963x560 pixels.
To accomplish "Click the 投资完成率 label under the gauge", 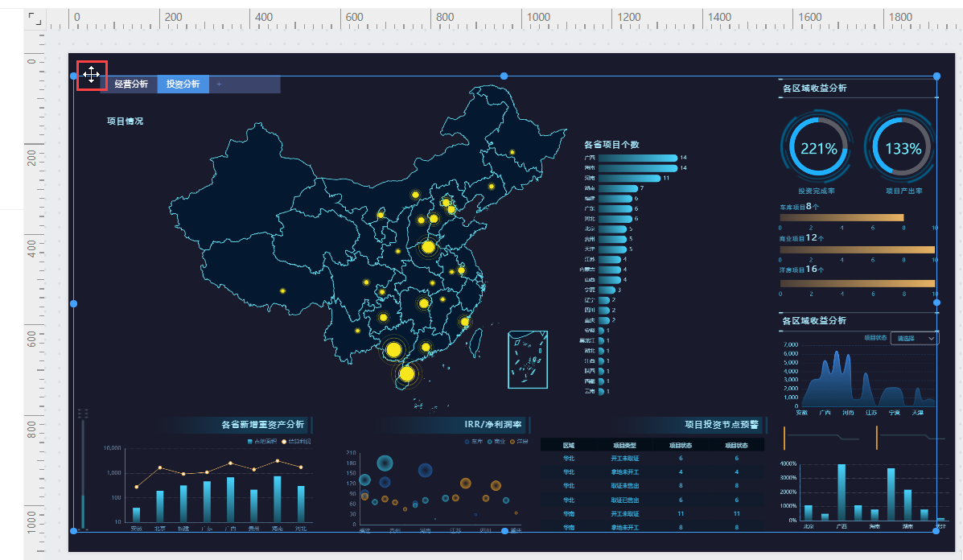I will (x=817, y=191).
